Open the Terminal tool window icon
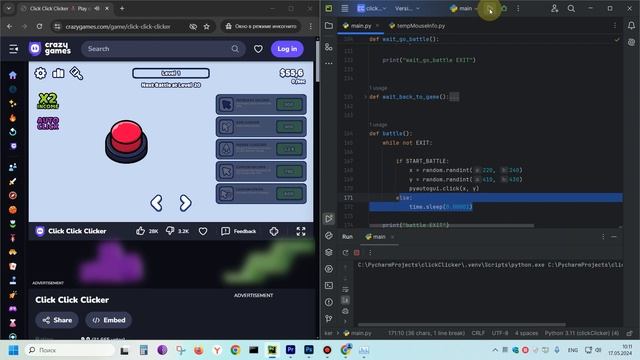The height and width of the screenshot is (360, 640). (329, 285)
